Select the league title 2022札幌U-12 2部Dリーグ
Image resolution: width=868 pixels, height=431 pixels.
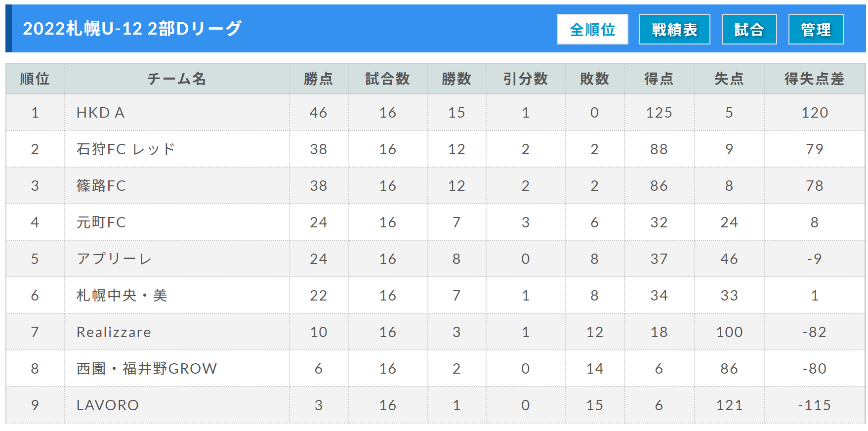pyautogui.click(x=132, y=29)
